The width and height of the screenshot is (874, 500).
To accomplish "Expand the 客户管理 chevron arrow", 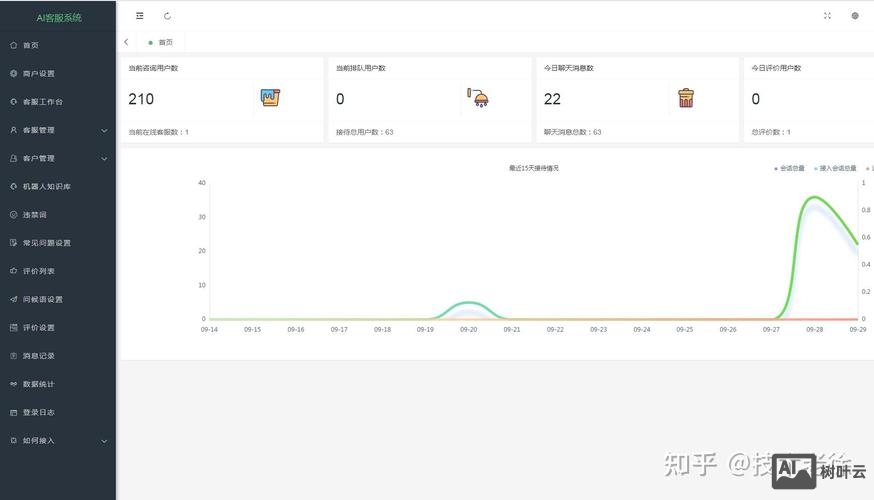I will [x=104, y=158].
